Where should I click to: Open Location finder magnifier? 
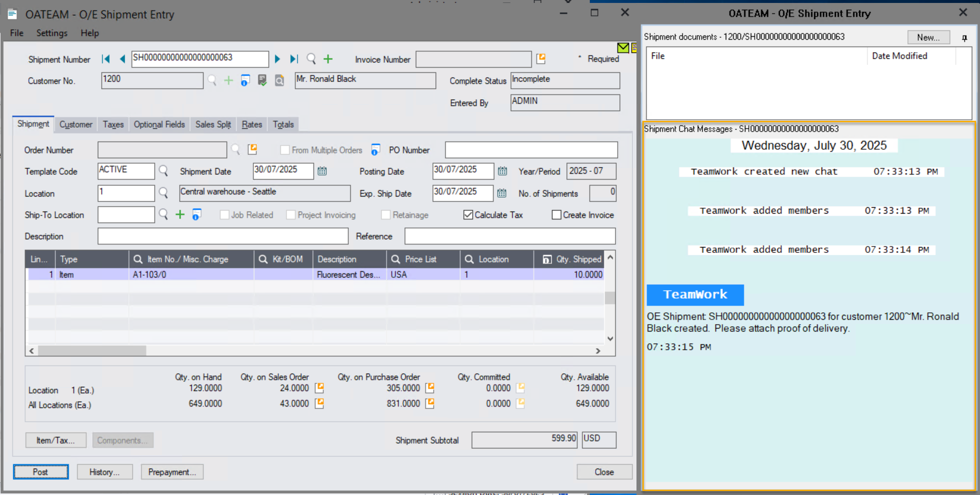coord(163,192)
